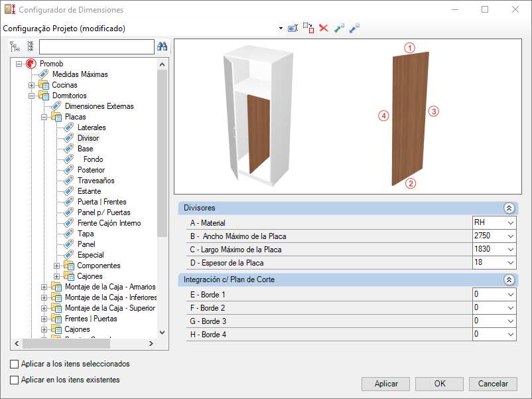Click the Aplicar button
This screenshot has height=399, width=532.
coord(386,384)
